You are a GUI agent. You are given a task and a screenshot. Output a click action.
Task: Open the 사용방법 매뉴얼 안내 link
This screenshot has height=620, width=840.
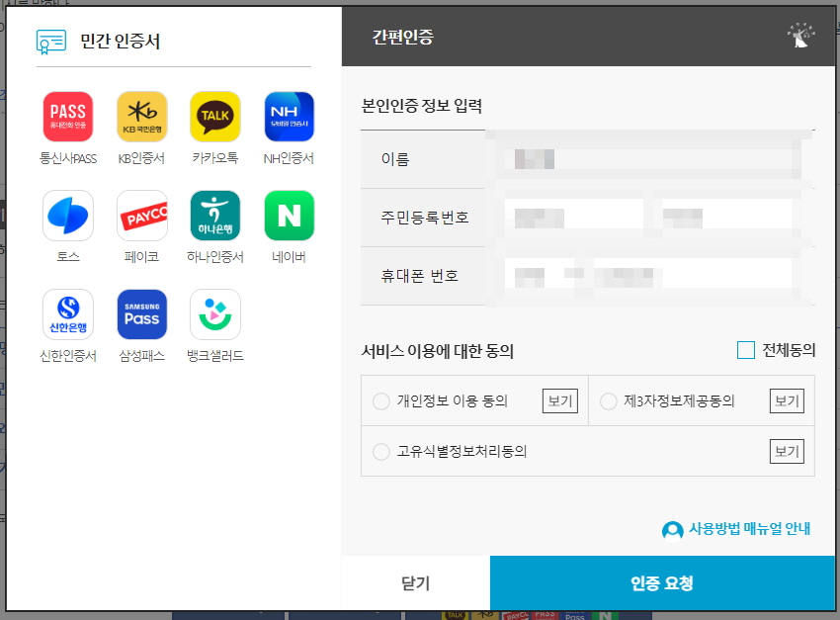(749, 529)
